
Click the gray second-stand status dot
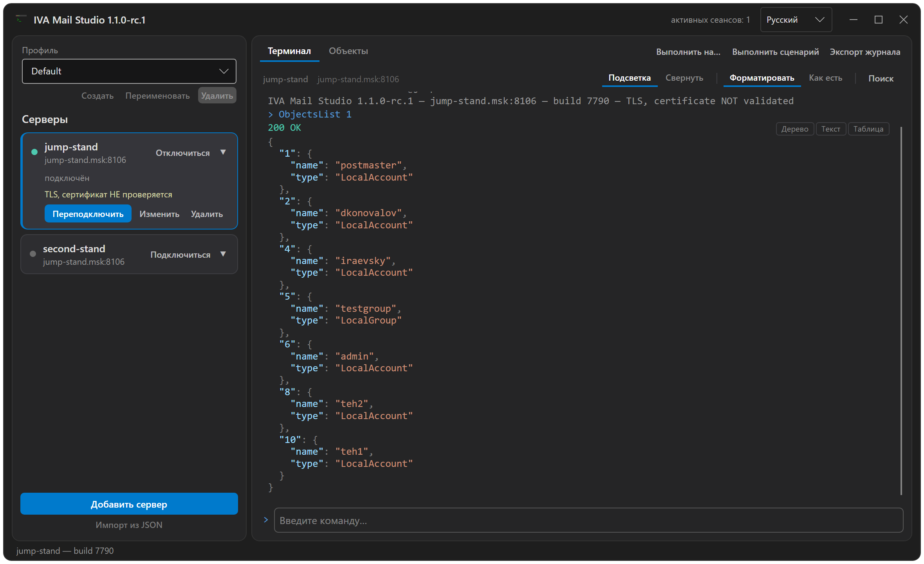[33, 254]
